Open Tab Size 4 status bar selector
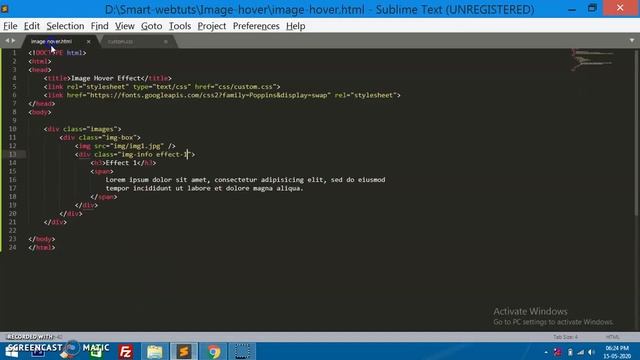The height and width of the screenshot is (360, 640). pos(565,337)
